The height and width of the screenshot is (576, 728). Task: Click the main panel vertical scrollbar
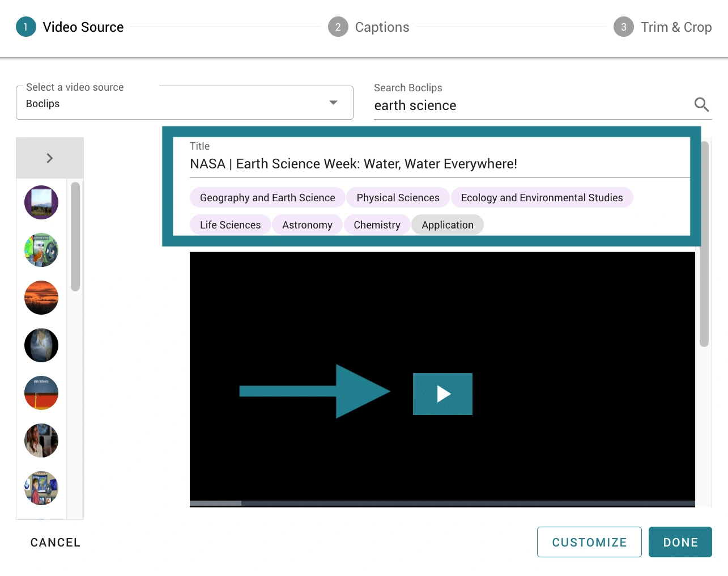[704, 244]
